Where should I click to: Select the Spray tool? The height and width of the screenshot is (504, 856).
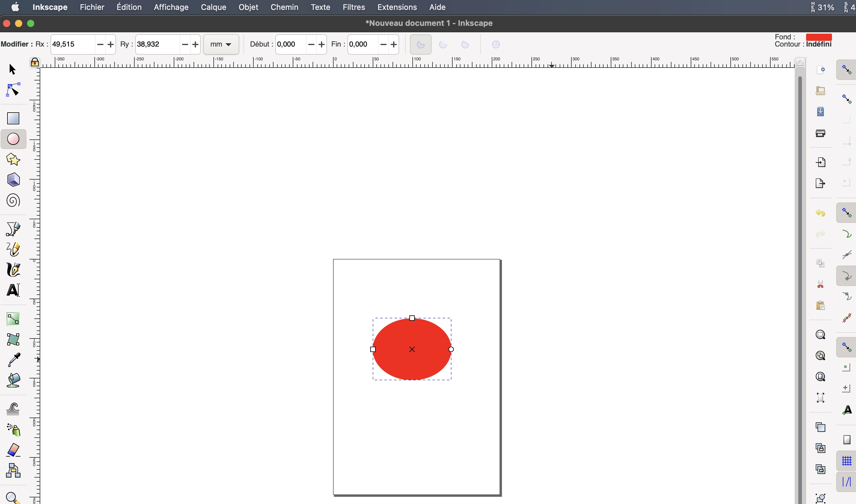coord(13,430)
